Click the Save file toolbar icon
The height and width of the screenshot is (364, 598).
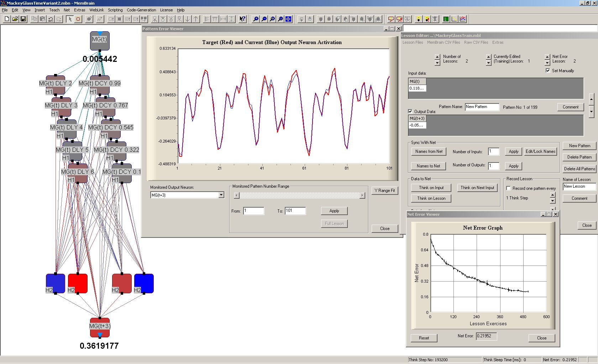point(23,19)
